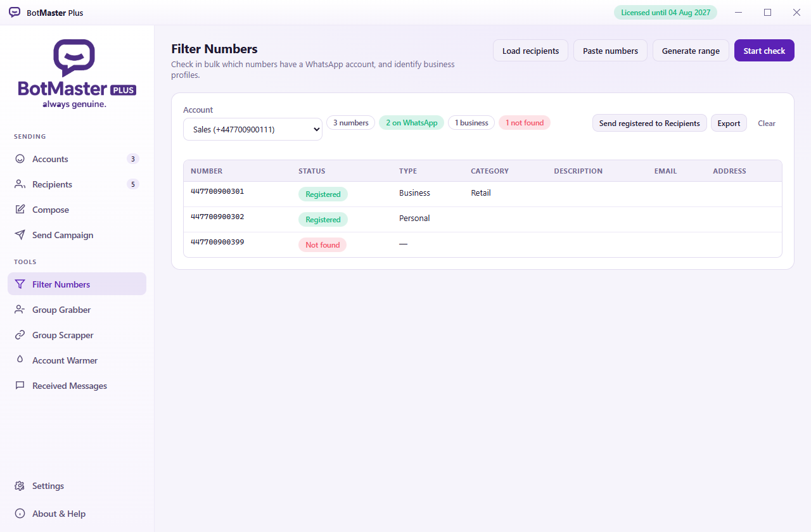The width and height of the screenshot is (811, 532).
Task: Click the '1 business' chip
Action: pyautogui.click(x=471, y=123)
